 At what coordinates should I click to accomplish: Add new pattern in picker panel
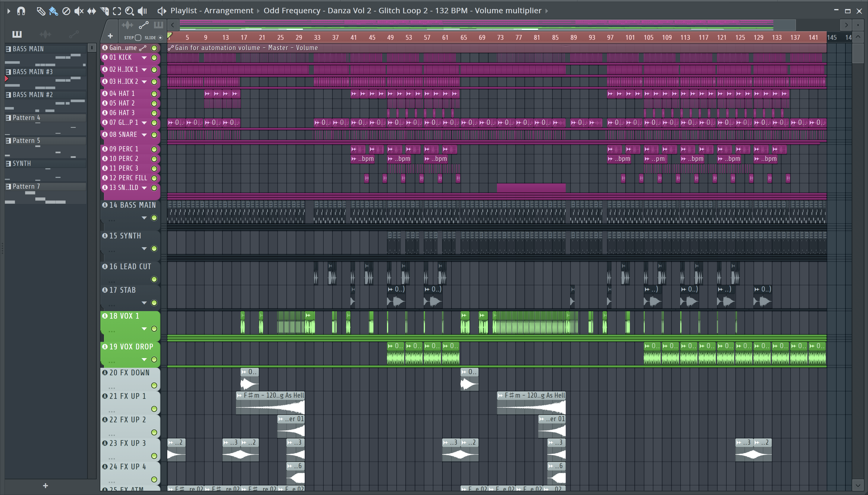pos(46,485)
